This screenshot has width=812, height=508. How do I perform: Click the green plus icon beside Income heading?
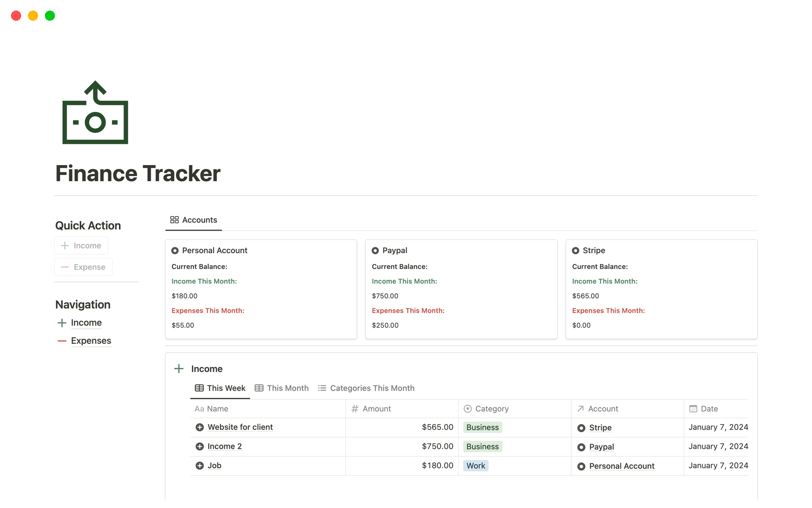[x=179, y=369]
